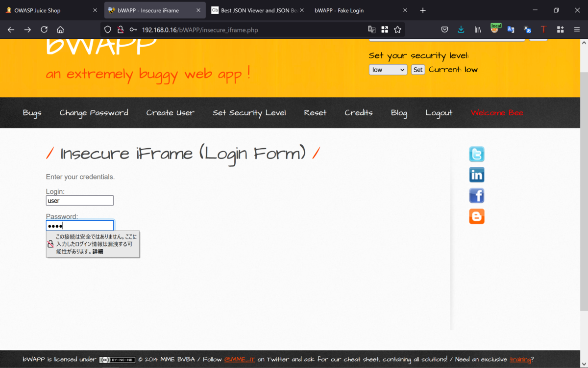The width and height of the screenshot is (588, 368).
Task: Go back to previous page
Action: coord(11,30)
